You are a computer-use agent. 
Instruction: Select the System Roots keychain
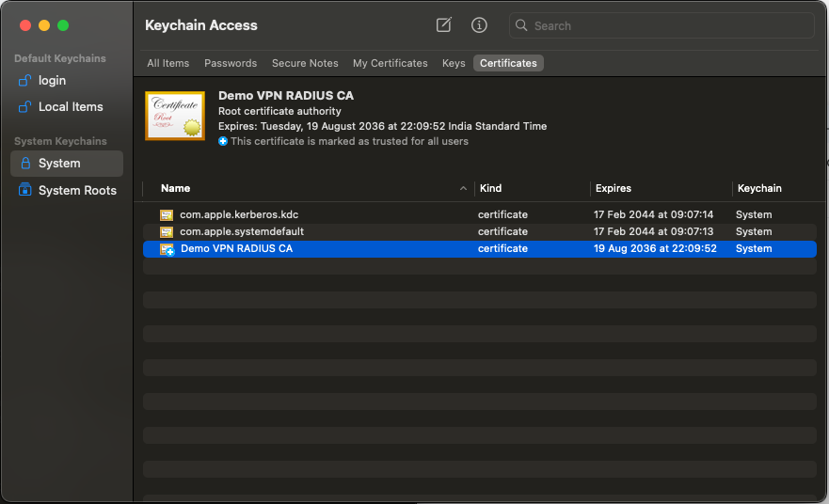click(x=67, y=190)
